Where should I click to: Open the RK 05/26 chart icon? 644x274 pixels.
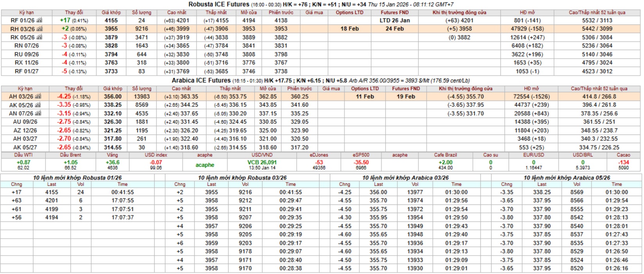(39, 37)
